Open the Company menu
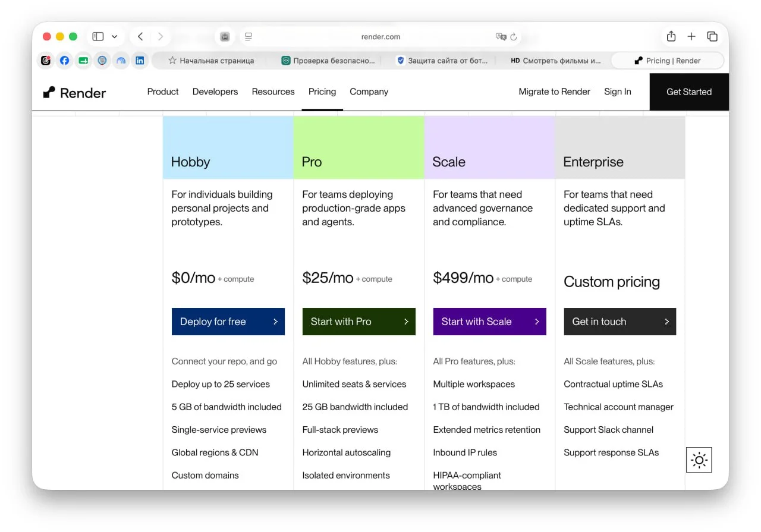761x532 pixels. (369, 92)
